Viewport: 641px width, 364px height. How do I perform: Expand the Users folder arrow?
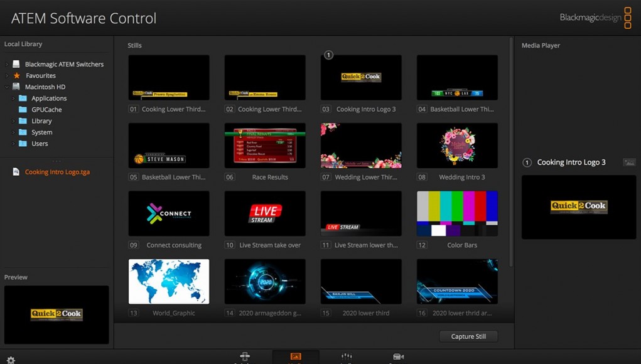(13, 144)
